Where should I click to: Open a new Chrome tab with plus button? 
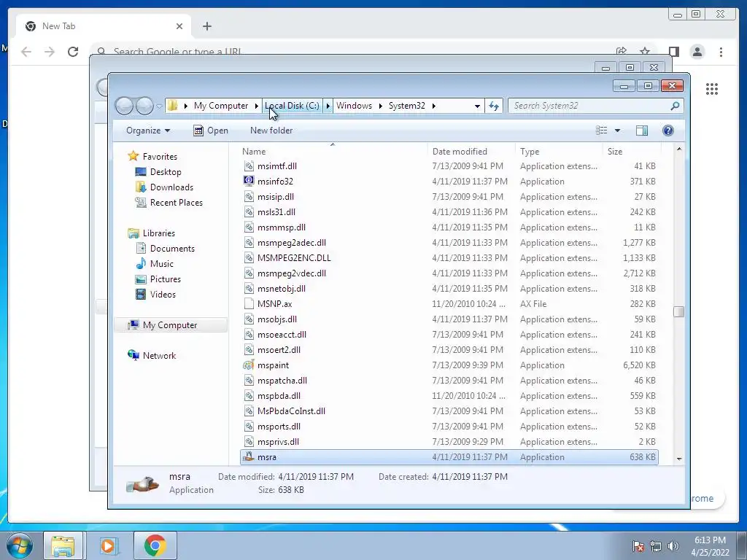pos(206,26)
